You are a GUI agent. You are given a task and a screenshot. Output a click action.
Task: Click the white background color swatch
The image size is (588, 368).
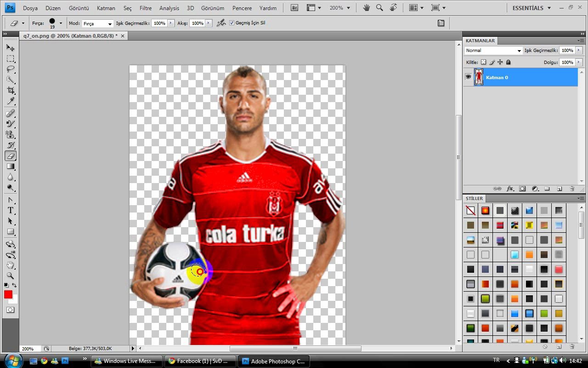(14, 300)
